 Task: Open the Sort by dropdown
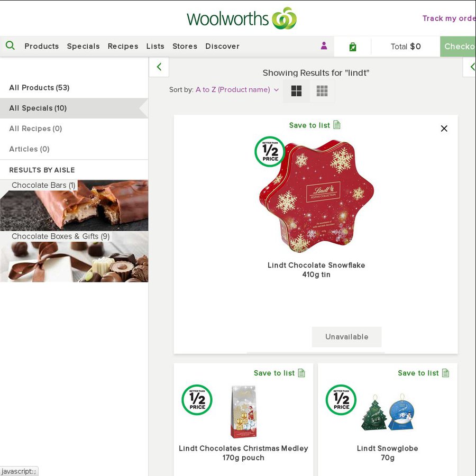coord(237,89)
